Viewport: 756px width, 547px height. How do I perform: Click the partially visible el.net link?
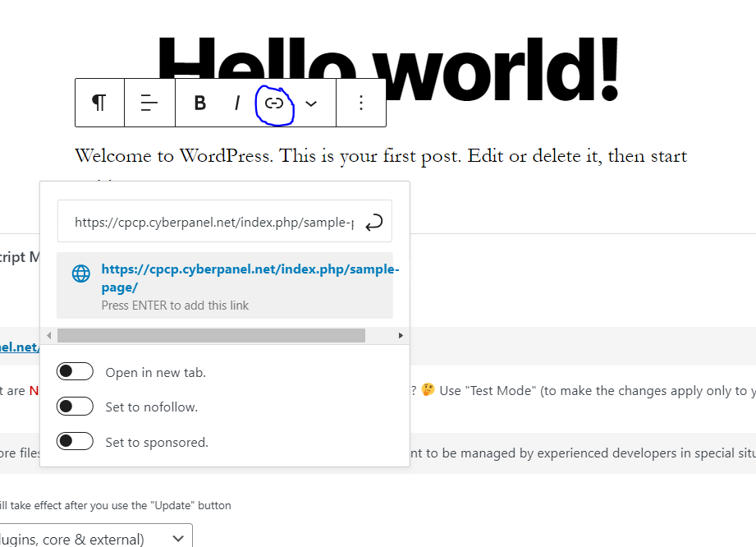pyautogui.click(x=19, y=347)
